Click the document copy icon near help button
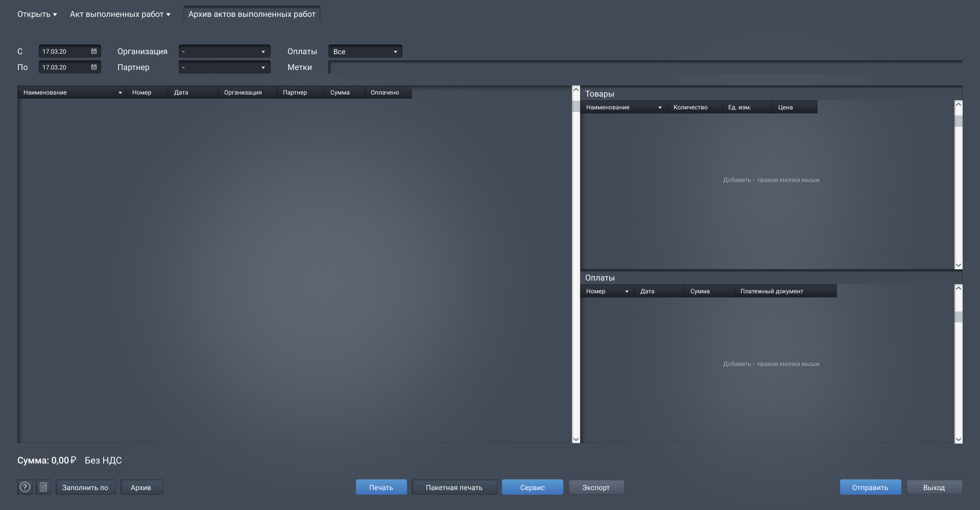980x510 pixels. (x=43, y=487)
